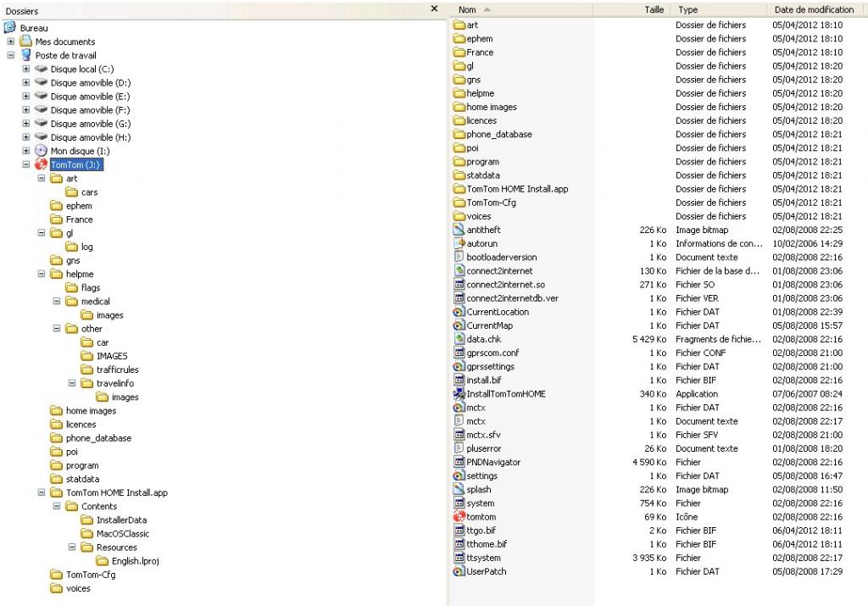Expand Disque local (C:) node
The height and width of the screenshot is (606, 868).
[26, 69]
